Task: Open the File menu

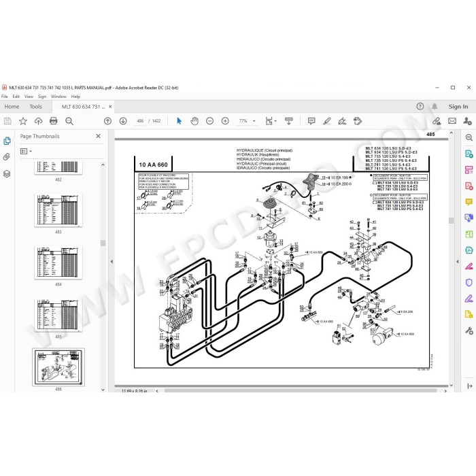Action: (x=5, y=97)
